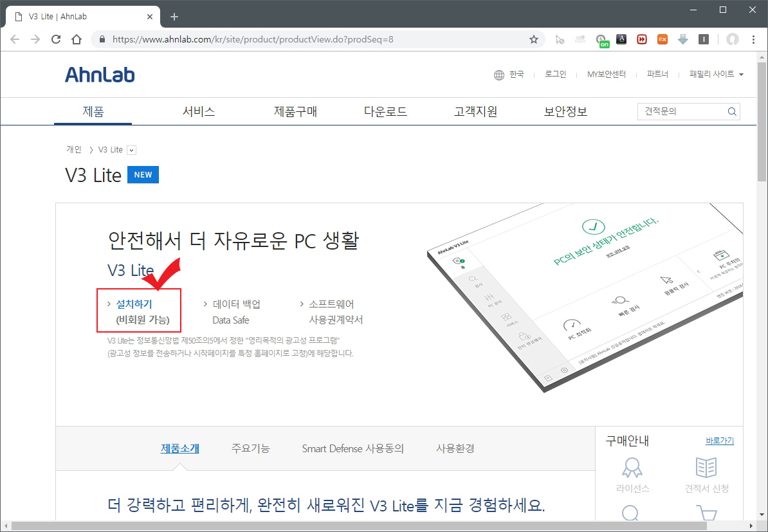This screenshot has width=768, height=532.
Task: Close the V3 Lite | AhnLab tab
Action: (150, 17)
